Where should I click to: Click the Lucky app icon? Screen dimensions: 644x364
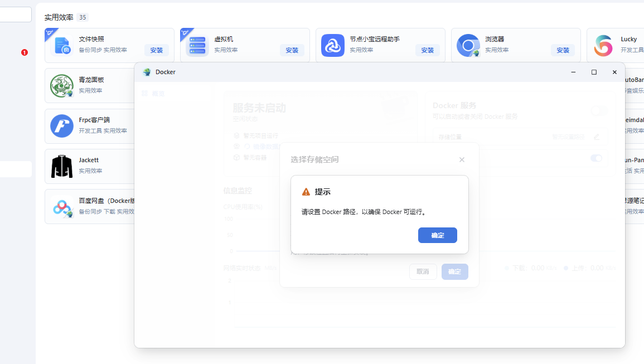(x=603, y=46)
